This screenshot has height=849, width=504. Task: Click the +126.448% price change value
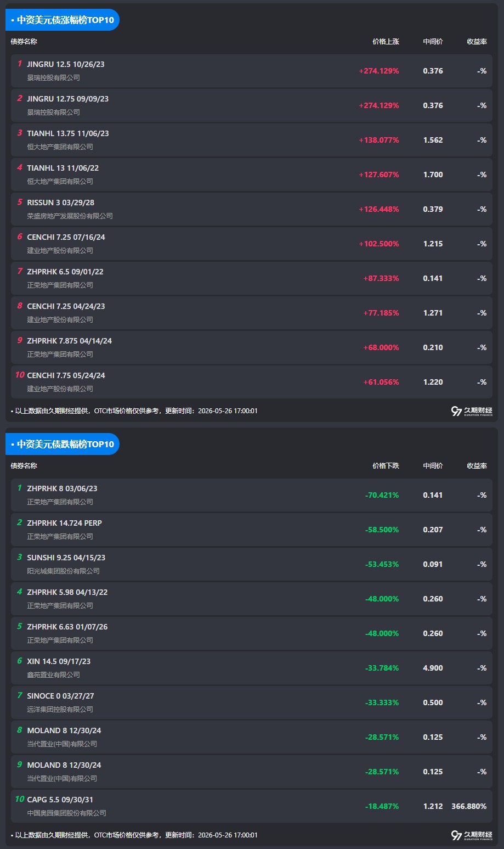click(x=379, y=209)
